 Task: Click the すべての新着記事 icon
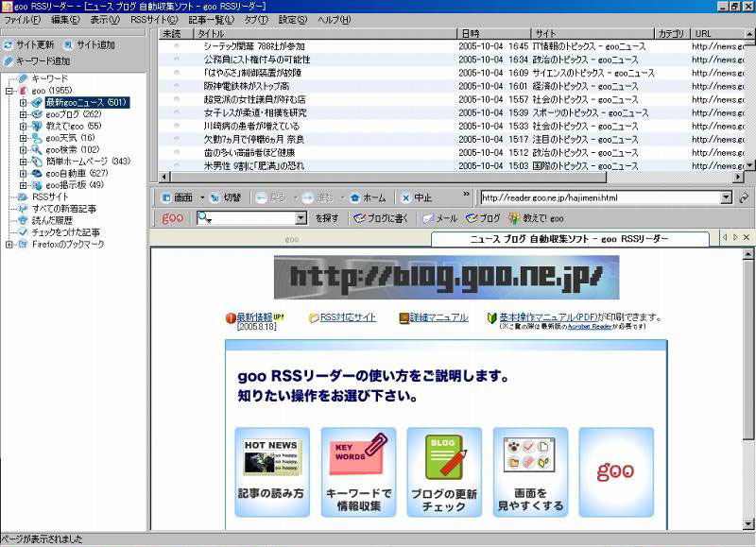(x=23, y=209)
